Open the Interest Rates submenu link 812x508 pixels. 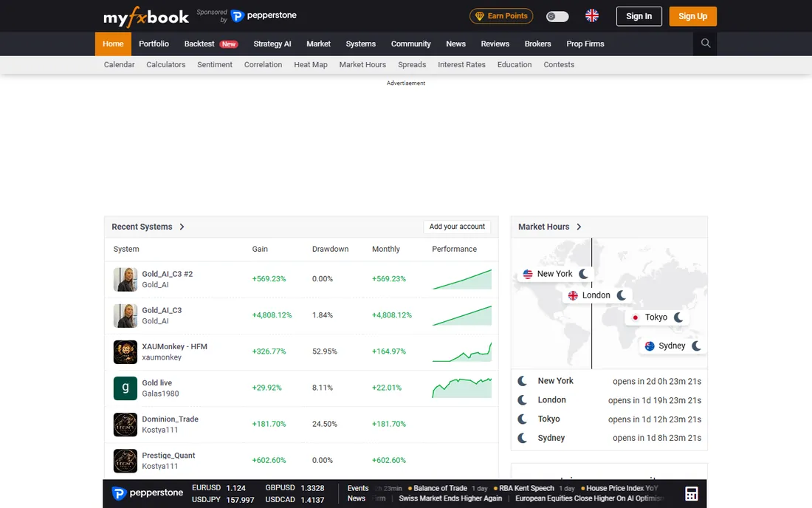click(x=462, y=65)
